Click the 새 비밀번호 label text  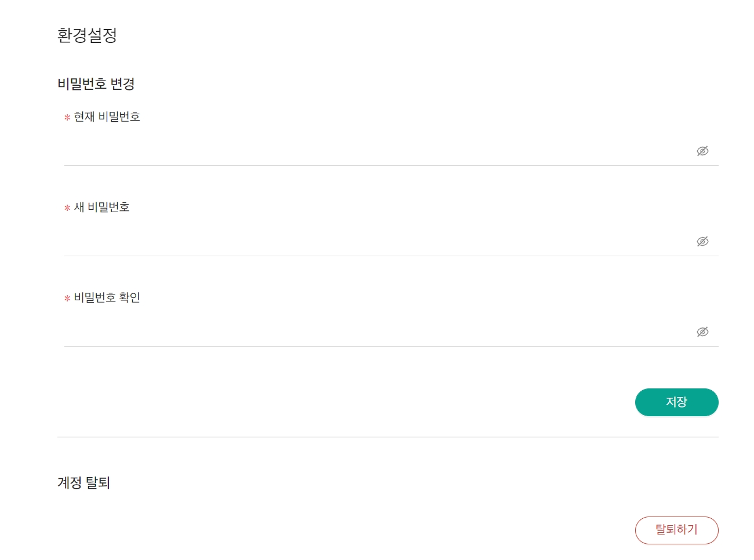click(x=102, y=207)
